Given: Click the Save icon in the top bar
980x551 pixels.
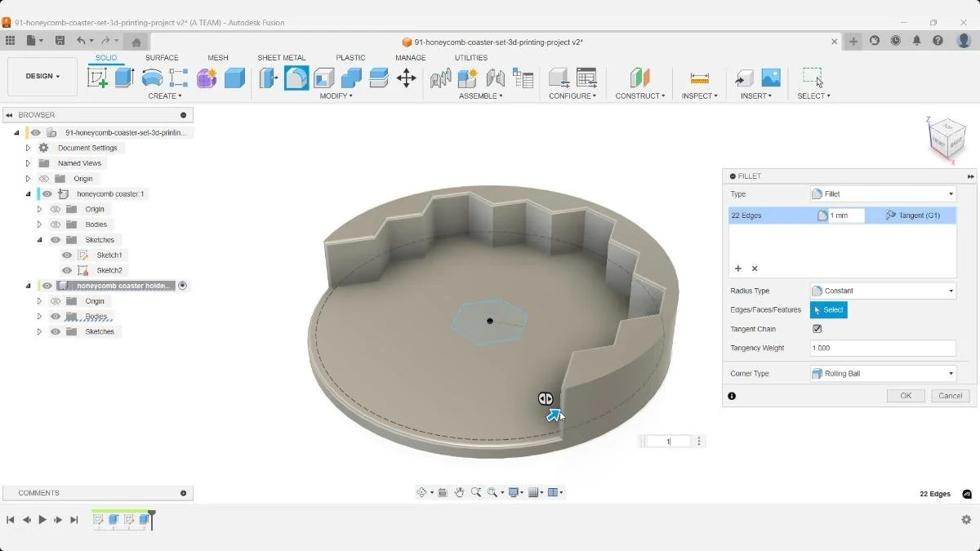Looking at the screenshot, I should click(60, 41).
